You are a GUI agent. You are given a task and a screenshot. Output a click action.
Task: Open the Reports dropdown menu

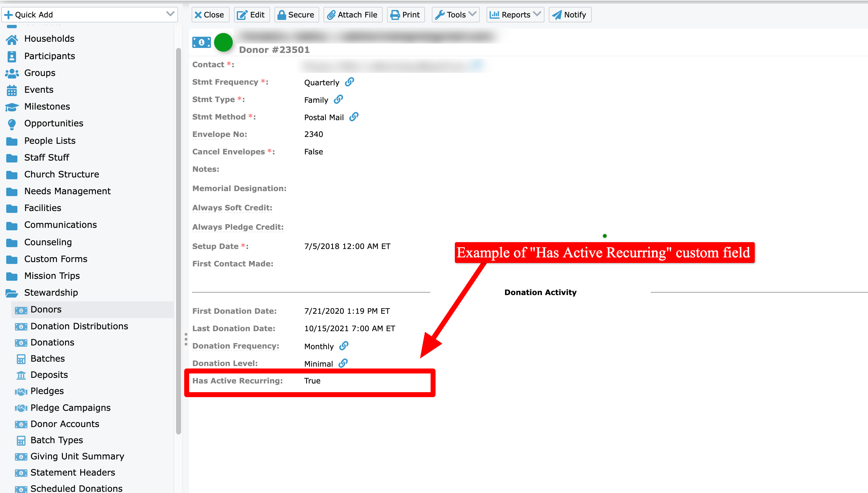tap(515, 15)
